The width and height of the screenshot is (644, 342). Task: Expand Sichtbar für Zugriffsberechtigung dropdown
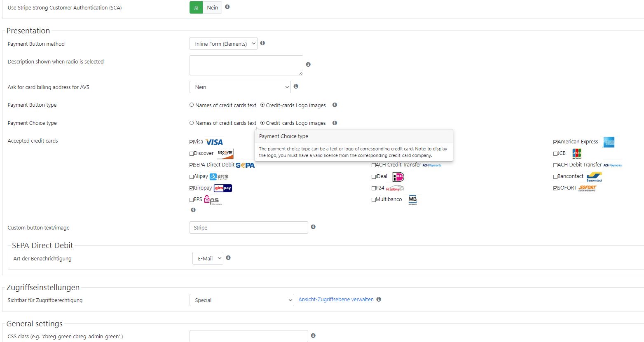pyautogui.click(x=241, y=300)
